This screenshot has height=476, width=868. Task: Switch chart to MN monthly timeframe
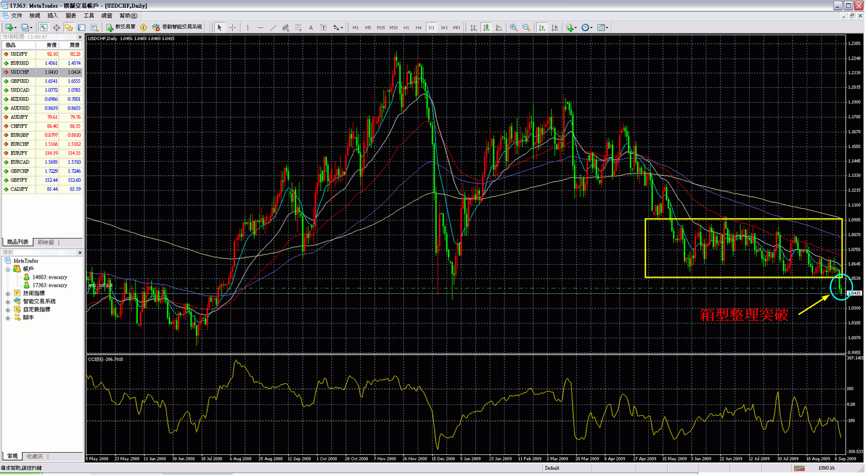(456, 27)
